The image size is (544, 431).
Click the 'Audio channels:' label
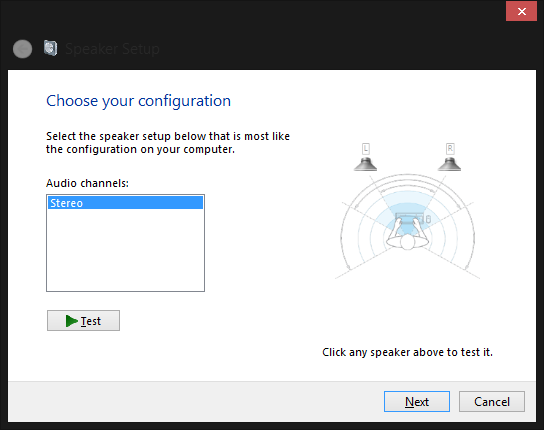click(87, 183)
